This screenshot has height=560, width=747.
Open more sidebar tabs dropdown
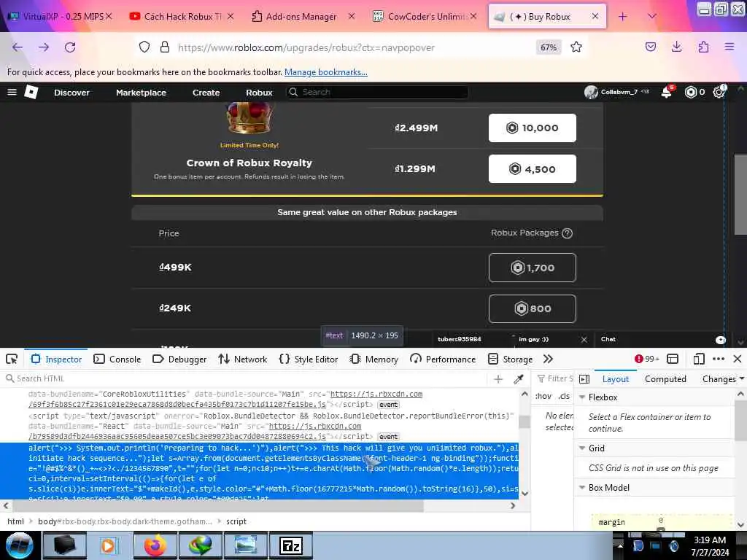pos(741,379)
